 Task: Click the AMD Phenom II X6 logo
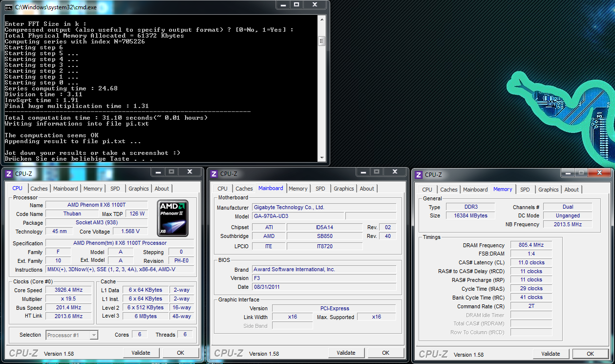tap(172, 218)
